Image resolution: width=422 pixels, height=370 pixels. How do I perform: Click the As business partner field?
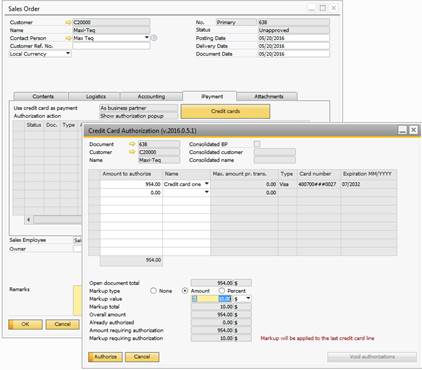(138, 108)
